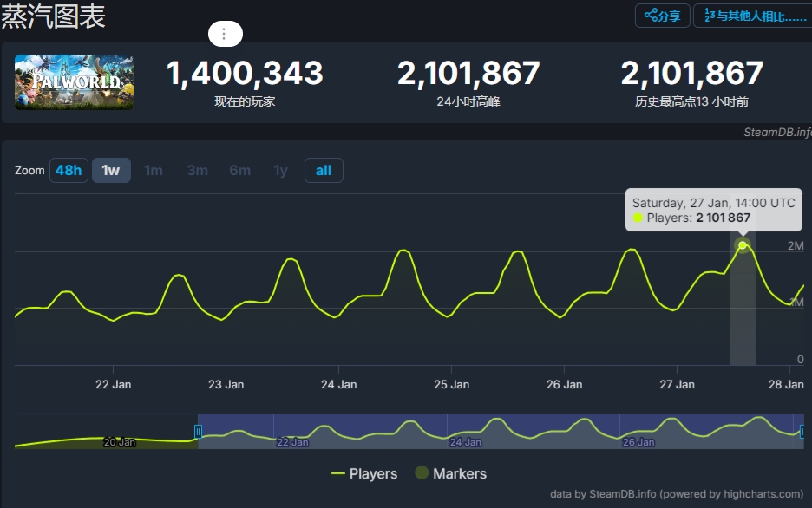Open the 与其他人相比 compare button
This screenshot has width=812, height=508.
pyautogui.click(x=753, y=16)
